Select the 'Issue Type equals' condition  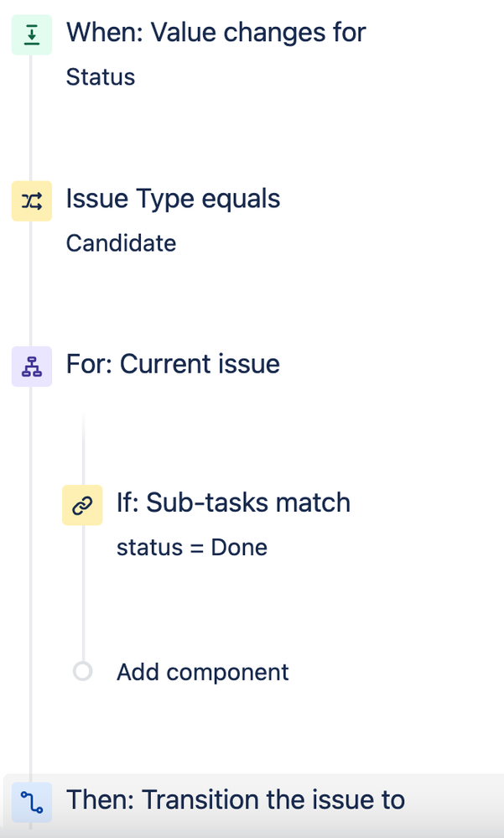(173, 199)
